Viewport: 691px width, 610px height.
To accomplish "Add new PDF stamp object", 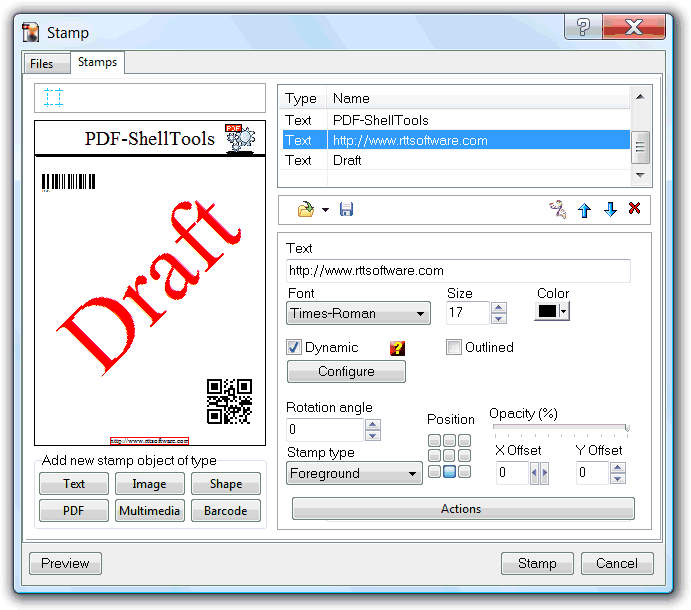I will (74, 511).
